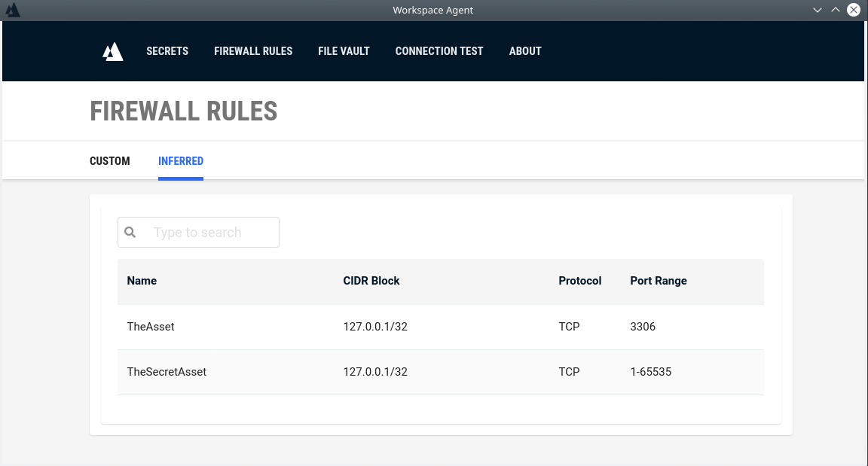Viewport: 868px width, 466px height.
Task: Click the TCP protocol in TheAsset row
Action: tap(569, 327)
